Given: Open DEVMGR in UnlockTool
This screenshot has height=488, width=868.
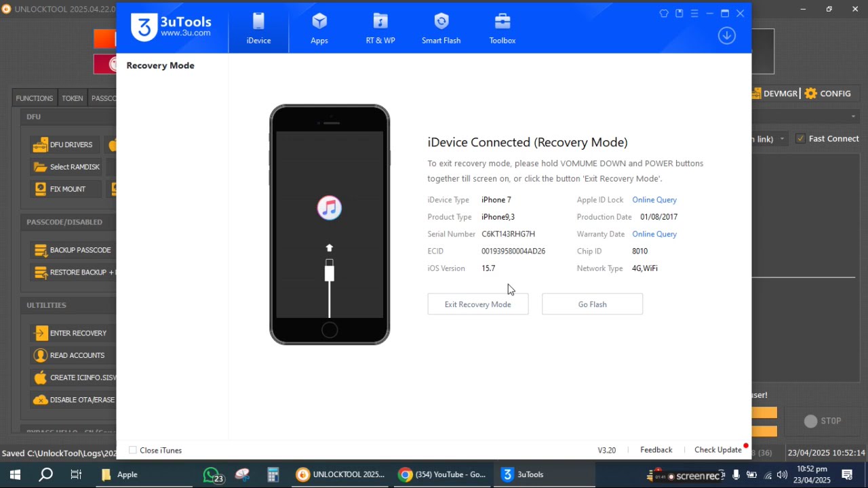Looking at the screenshot, I should pos(775,94).
